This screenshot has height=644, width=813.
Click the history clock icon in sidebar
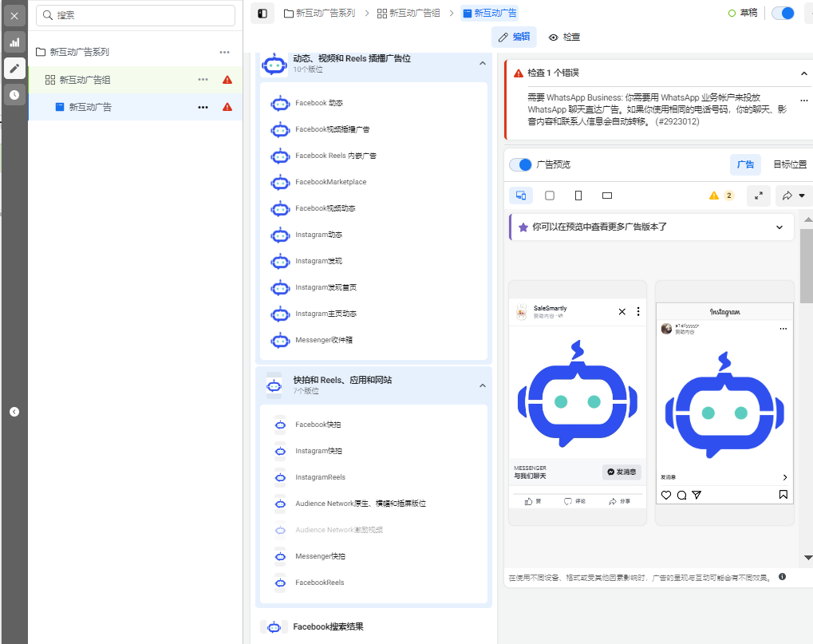14,95
